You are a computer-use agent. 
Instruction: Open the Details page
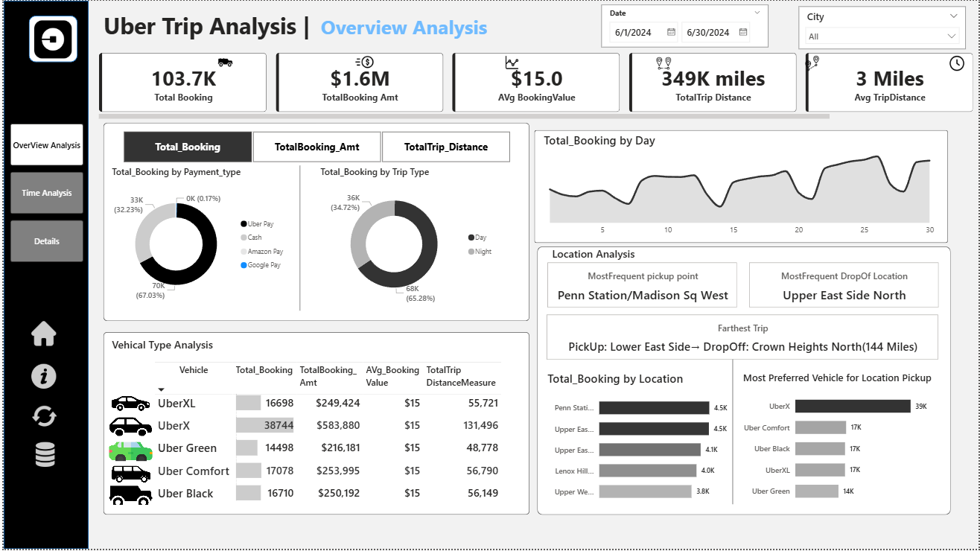(x=47, y=241)
